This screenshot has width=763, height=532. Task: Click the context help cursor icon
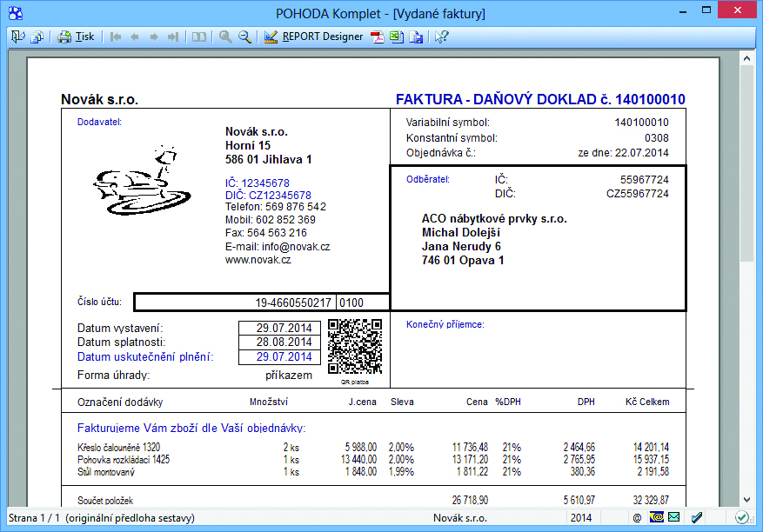(441, 37)
